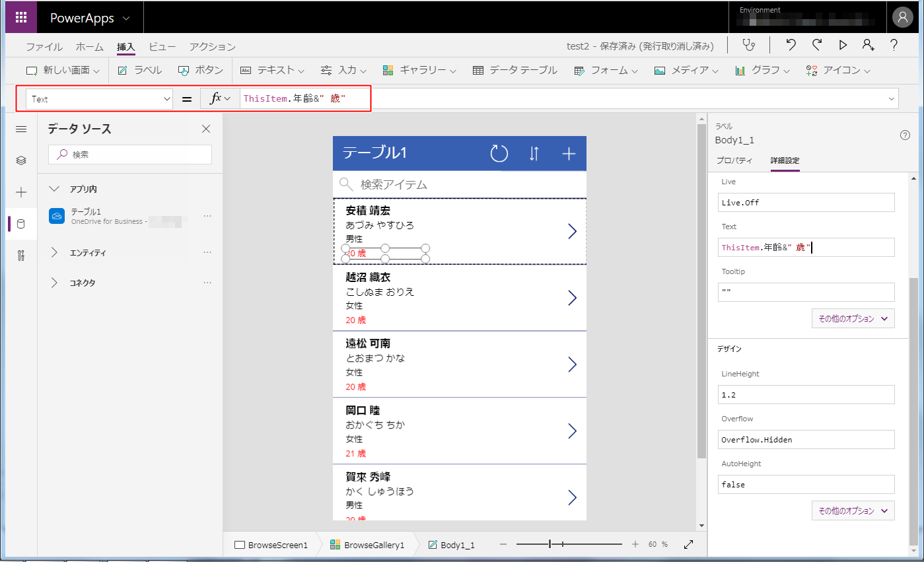Insert a ボタン control

click(x=201, y=70)
